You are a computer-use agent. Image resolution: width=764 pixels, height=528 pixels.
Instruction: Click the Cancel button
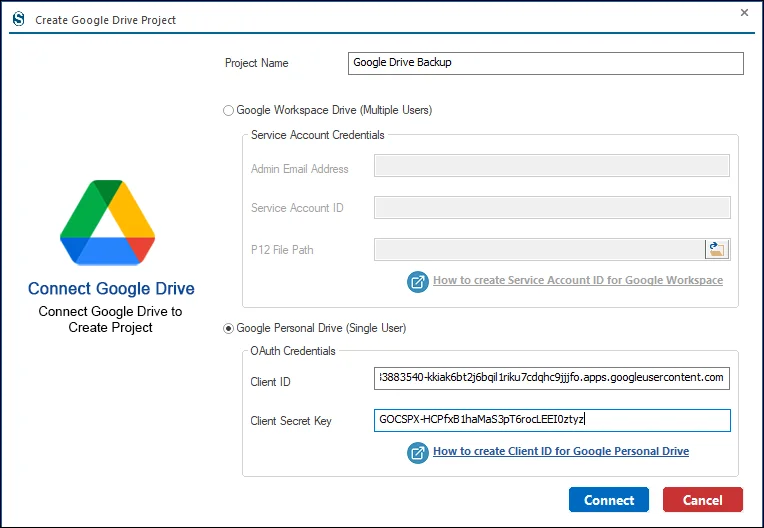(x=703, y=500)
